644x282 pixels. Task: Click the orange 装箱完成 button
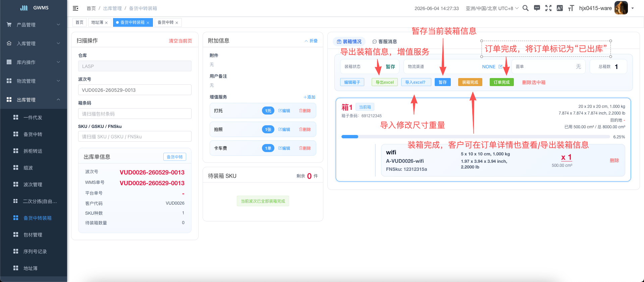pos(470,82)
